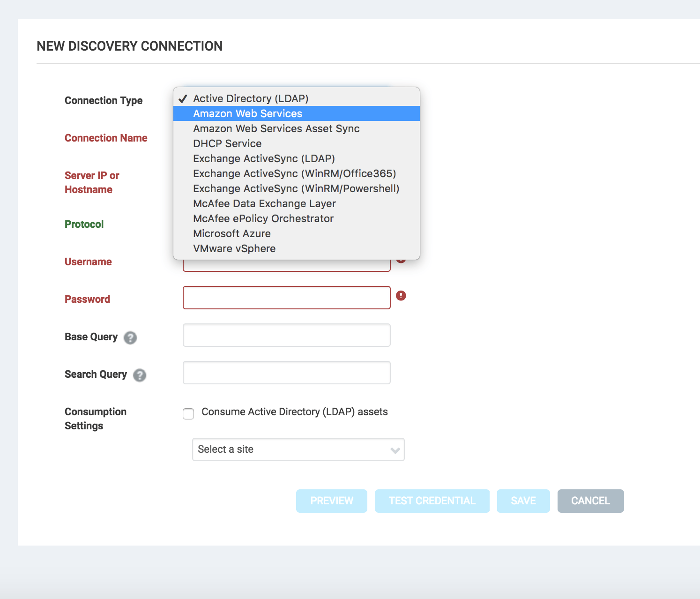Click the Password field error icon
Image resolution: width=700 pixels, height=599 pixels.
coord(401,296)
